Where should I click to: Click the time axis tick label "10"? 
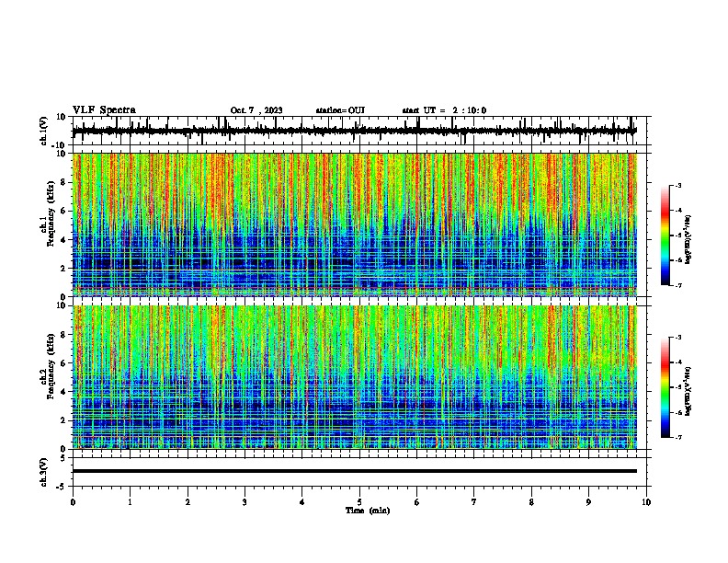pyautogui.click(x=646, y=501)
